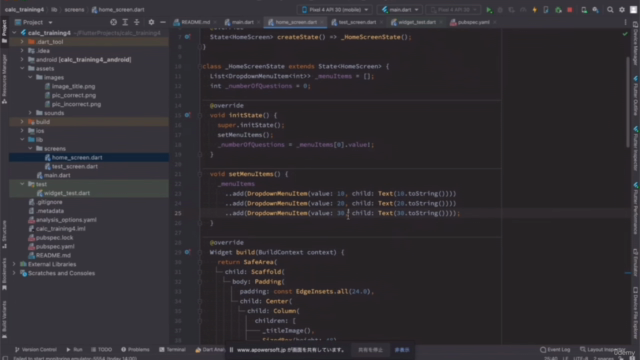Collapse the assets folder
The image size is (640, 360).
point(22,69)
